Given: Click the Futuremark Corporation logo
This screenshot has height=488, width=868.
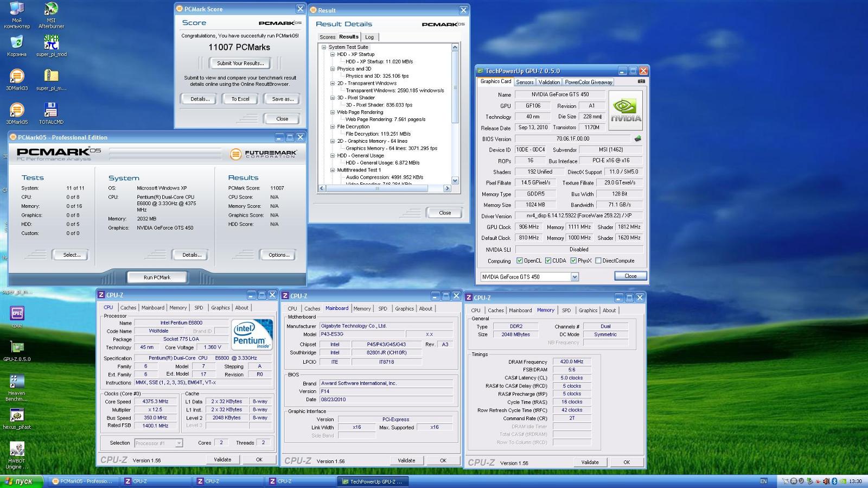Looking at the screenshot, I should tap(263, 154).
